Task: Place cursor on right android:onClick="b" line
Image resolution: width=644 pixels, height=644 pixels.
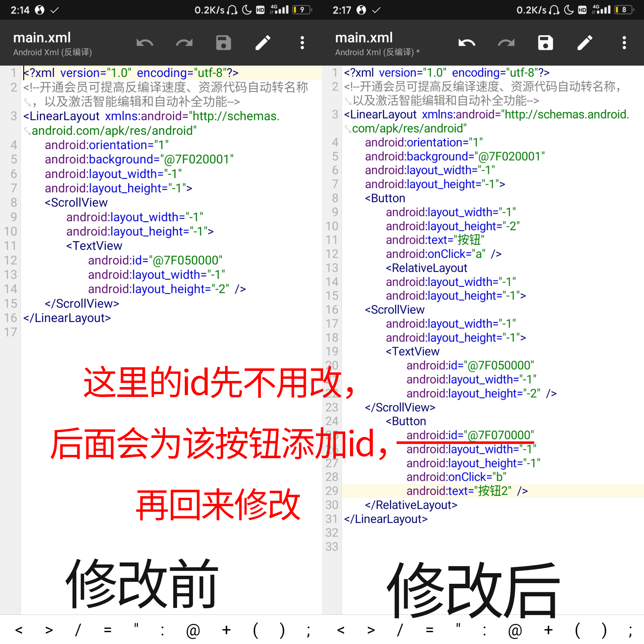Action: pyautogui.click(x=456, y=477)
